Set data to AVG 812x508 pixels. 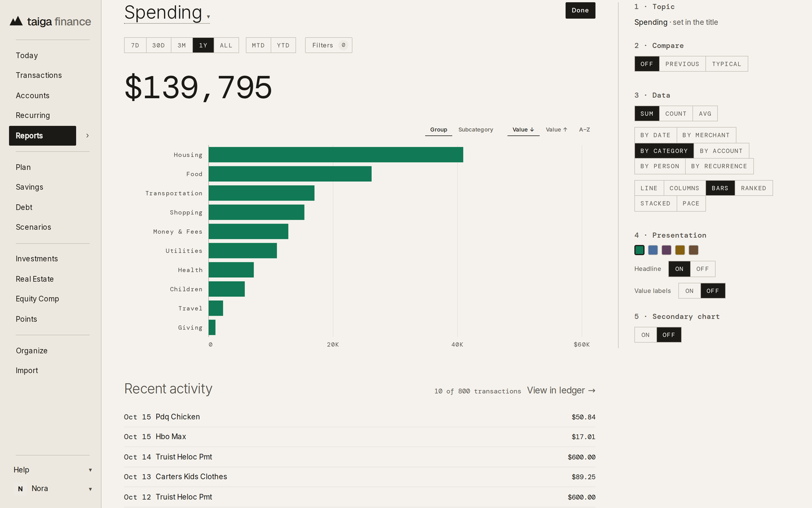point(705,113)
